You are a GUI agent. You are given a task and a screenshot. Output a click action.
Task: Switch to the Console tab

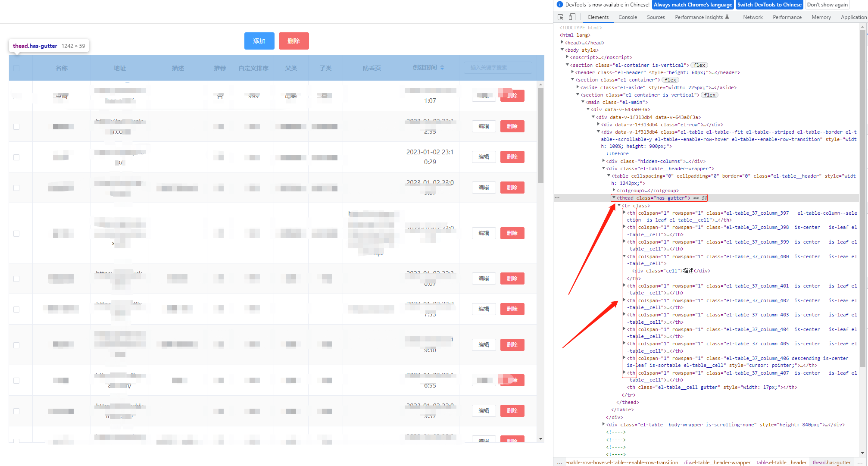[x=628, y=17]
